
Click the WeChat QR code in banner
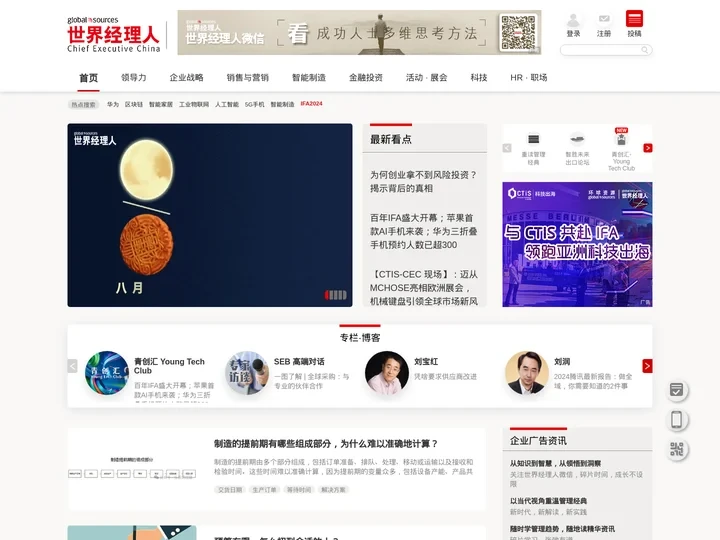(518, 32)
